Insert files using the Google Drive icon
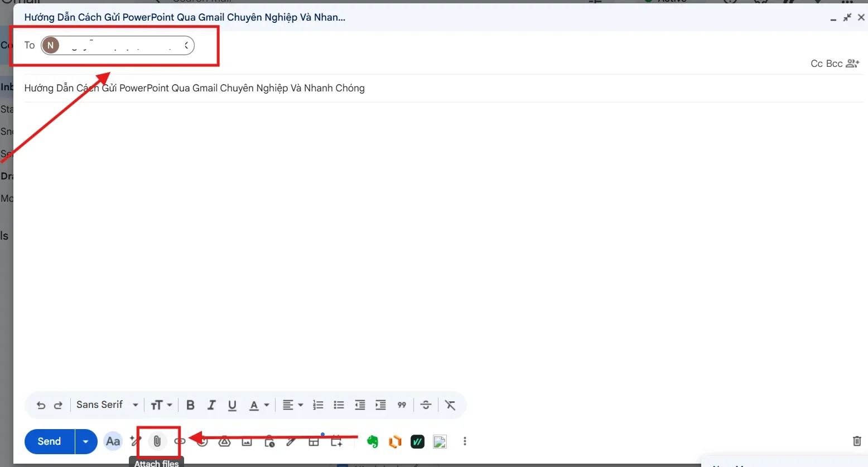 (224, 441)
